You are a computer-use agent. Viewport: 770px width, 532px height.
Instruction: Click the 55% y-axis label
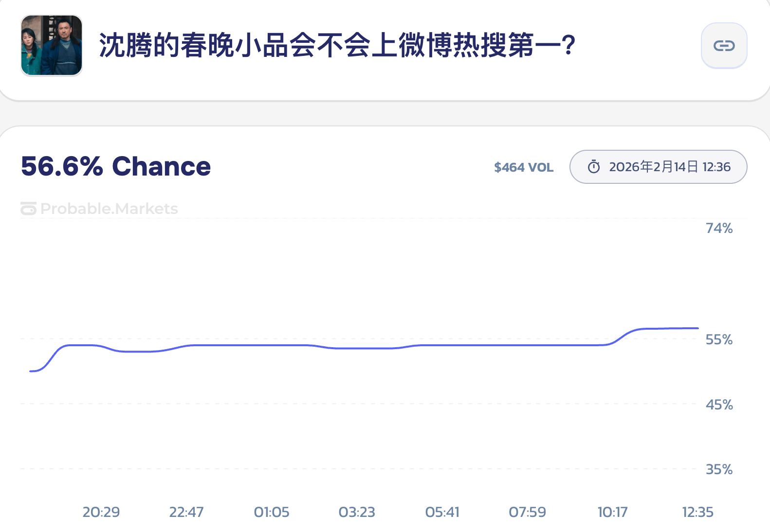(719, 339)
